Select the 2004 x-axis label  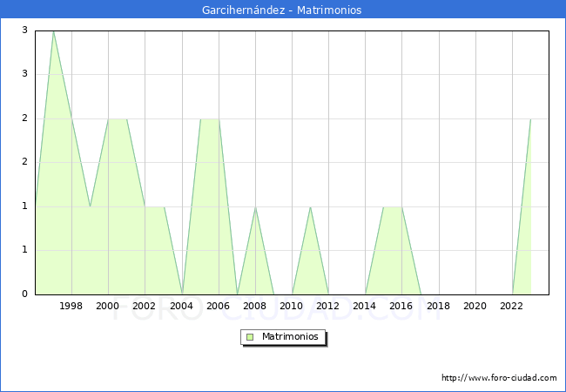182,306
